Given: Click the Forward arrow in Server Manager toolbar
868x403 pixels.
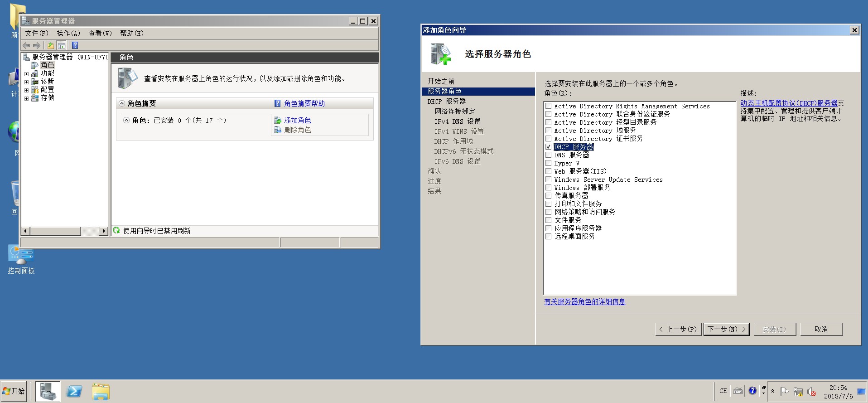Looking at the screenshot, I should coord(37,45).
